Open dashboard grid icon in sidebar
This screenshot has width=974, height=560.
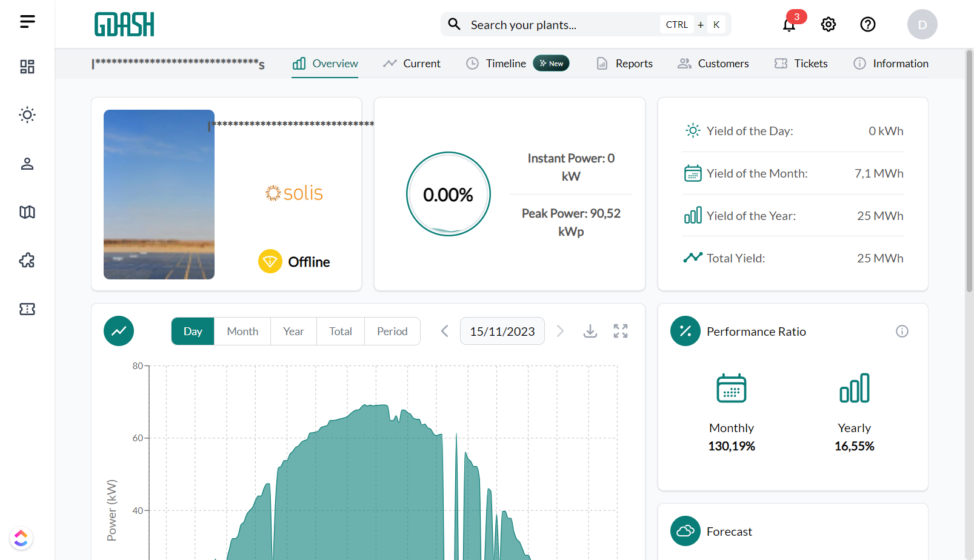click(x=27, y=67)
